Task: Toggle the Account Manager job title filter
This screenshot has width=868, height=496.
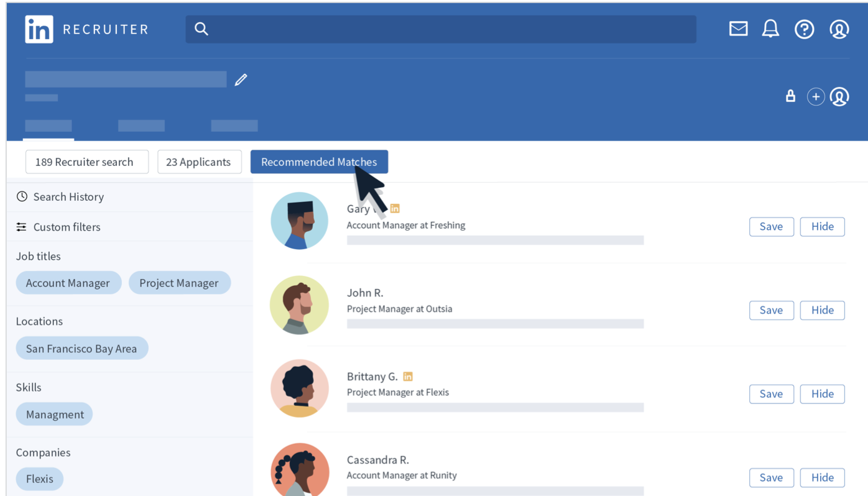Action: point(68,283)
